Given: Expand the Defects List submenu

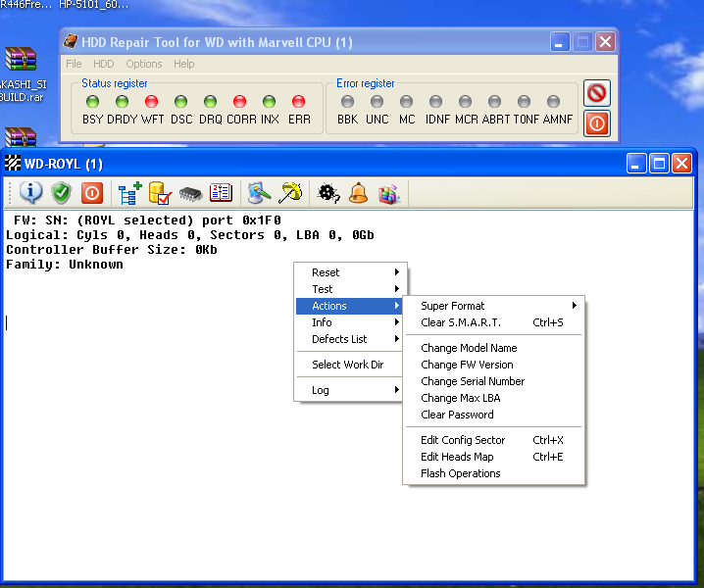Looking at the screenshot, I should click(x=350, y=339).
